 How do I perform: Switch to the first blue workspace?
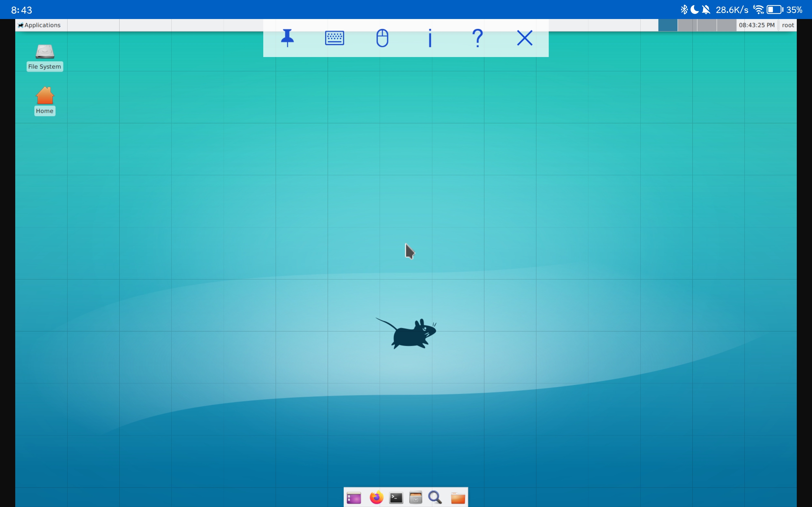coord(668,25)
